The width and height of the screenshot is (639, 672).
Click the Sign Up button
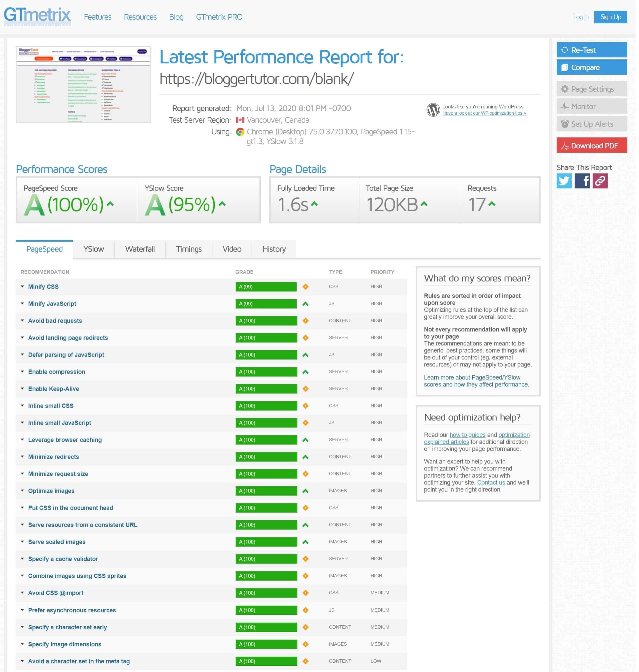pyautogui.click(x=610, y=17)
